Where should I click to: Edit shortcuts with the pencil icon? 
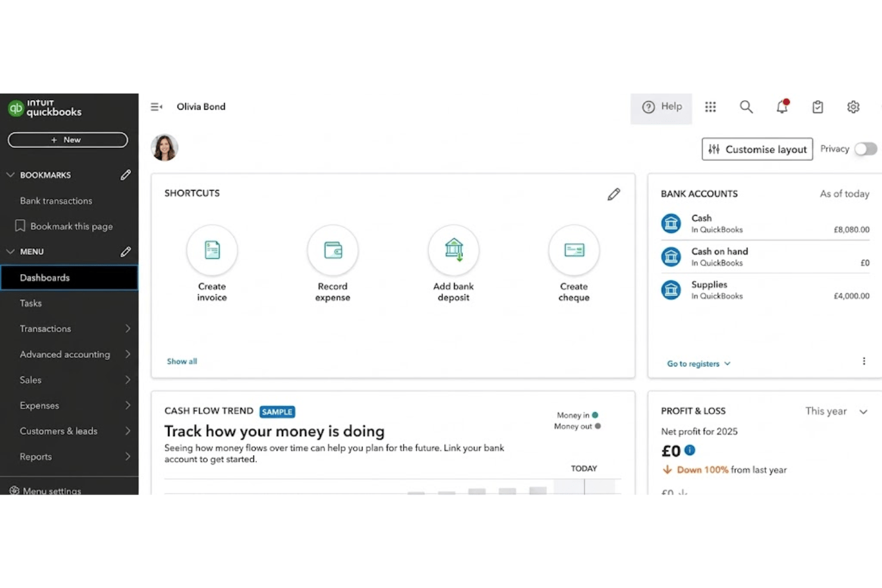[614, 194]
